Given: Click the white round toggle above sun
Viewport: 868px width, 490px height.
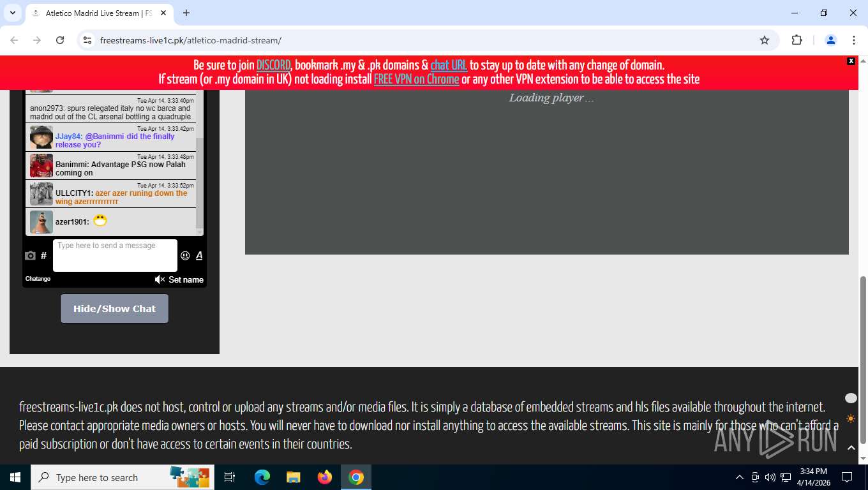Looking at the screenshot, I should [x=851, y=398].
